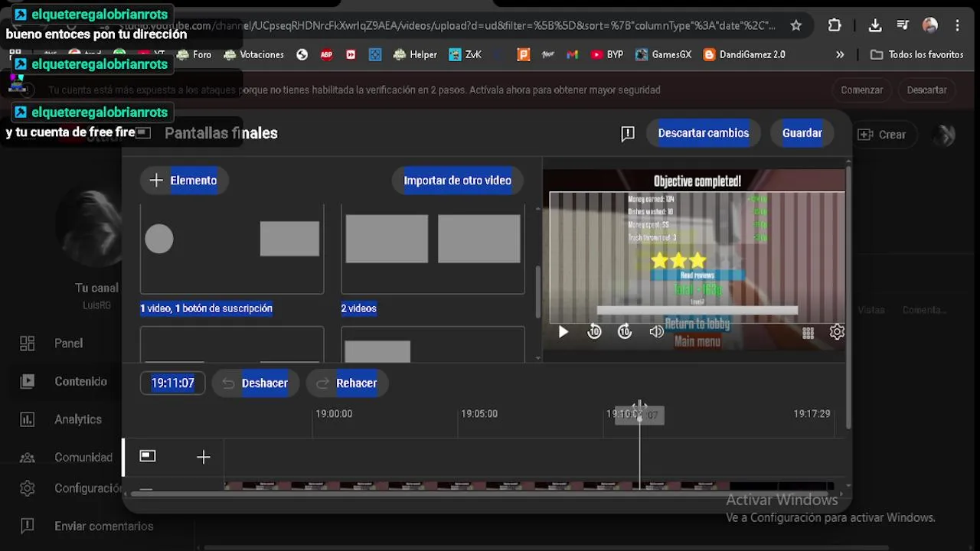Send feedback via the exclamation icon

pos(628,134)
